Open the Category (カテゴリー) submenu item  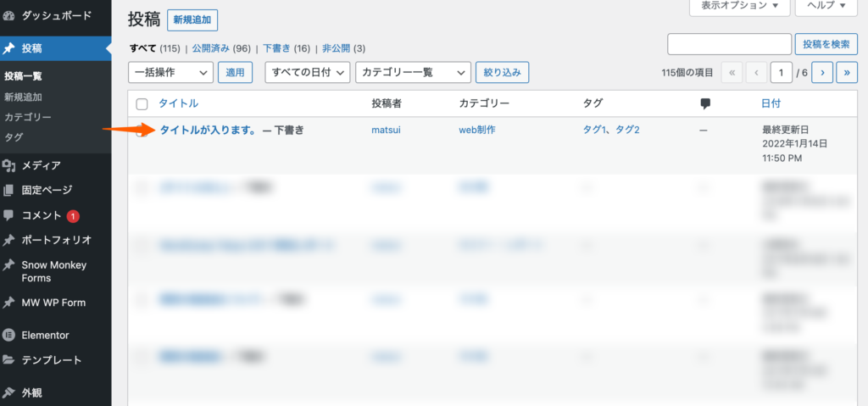28,117
